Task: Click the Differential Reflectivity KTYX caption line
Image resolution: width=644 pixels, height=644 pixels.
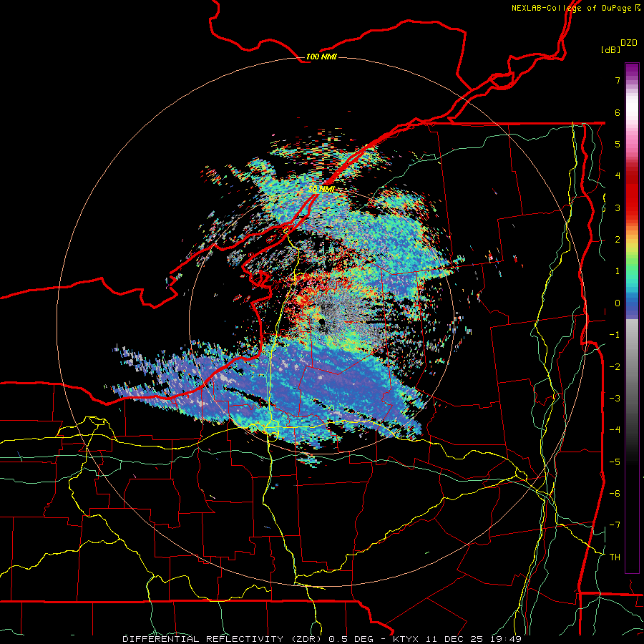Action: pyautogui.click(x=322, y=639)
